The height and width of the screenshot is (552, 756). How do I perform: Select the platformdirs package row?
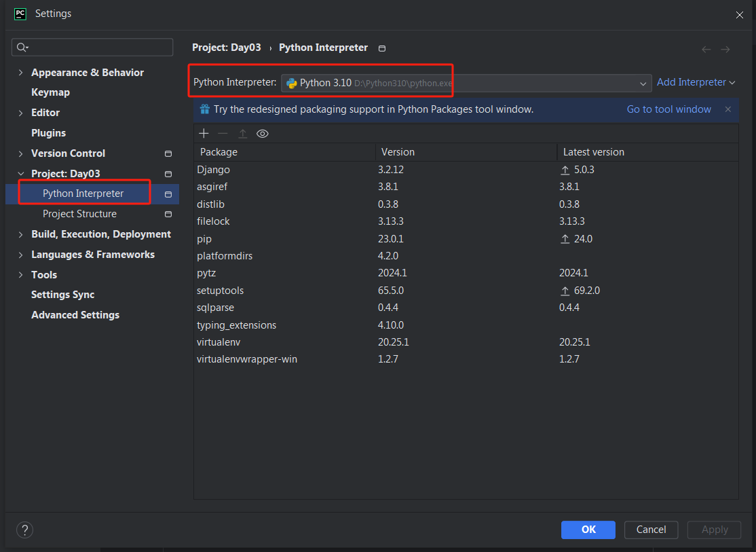(x=466, y=256)
